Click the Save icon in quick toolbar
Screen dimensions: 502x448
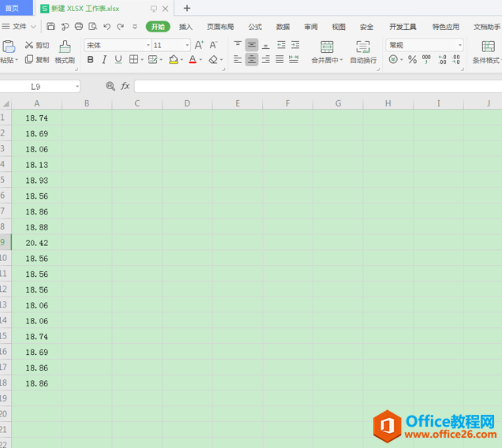point(51,26)
